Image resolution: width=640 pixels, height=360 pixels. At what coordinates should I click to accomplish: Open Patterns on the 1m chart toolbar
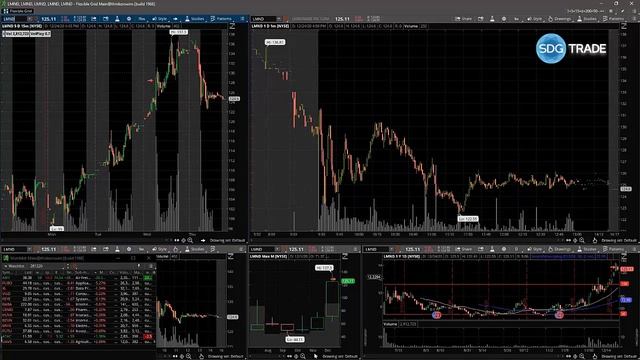pos(613,19)
